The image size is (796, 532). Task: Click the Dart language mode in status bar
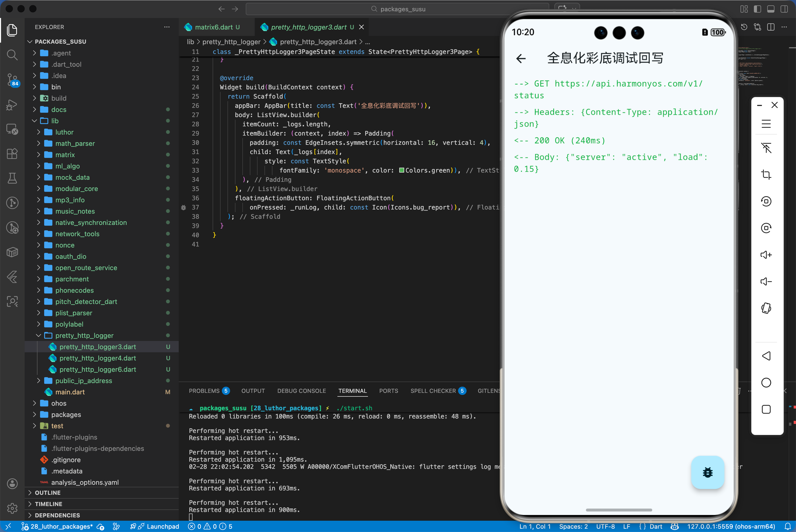[655, 526]
